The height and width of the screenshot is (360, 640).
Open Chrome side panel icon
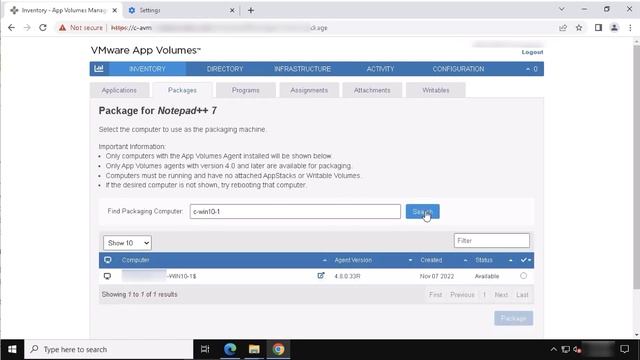click(x=598, y=28)
